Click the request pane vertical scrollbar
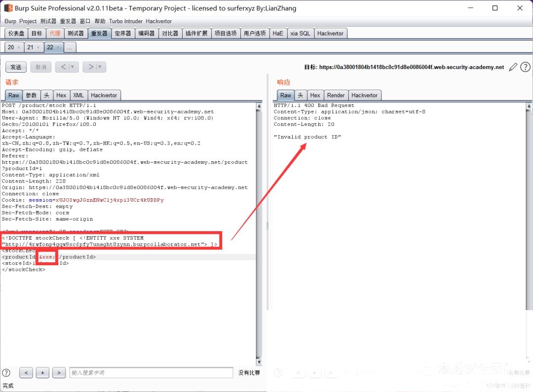This screenshot has height=392, width=533. (x=259, y=233)
